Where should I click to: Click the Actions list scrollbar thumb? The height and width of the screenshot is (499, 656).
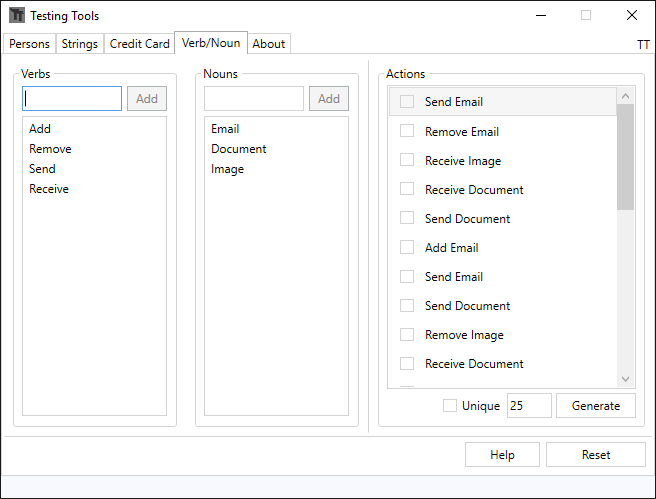pyautogui.click(x=625, y=157)
